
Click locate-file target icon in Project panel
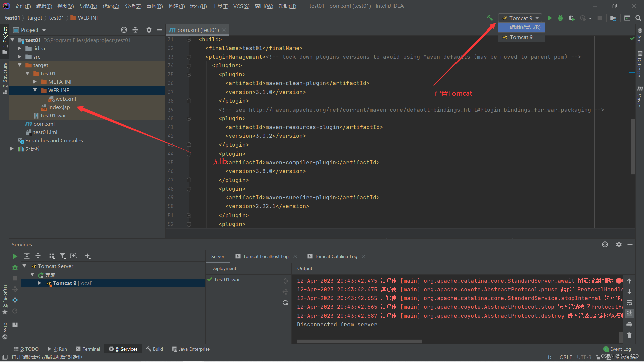coord(124,30)
